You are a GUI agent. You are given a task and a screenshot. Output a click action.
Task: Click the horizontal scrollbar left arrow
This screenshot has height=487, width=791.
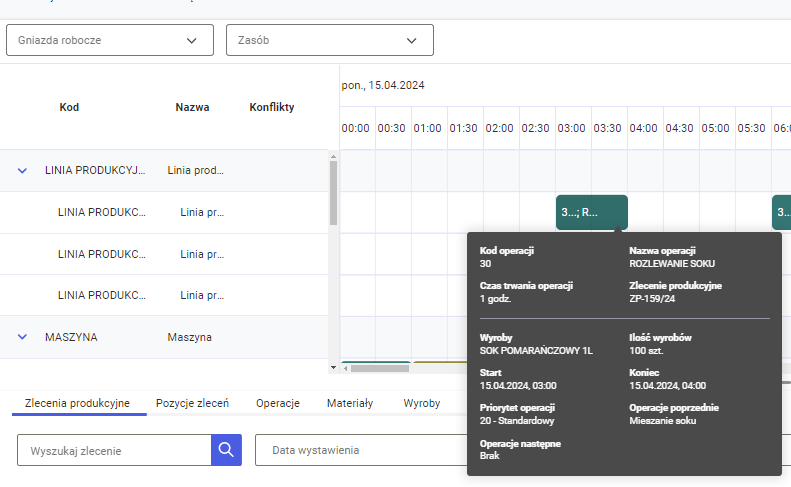(x=346, y=368)
